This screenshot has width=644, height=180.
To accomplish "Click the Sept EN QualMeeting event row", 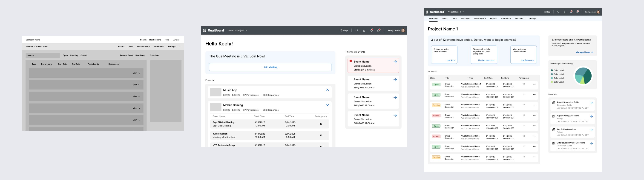I will (270, 124).
